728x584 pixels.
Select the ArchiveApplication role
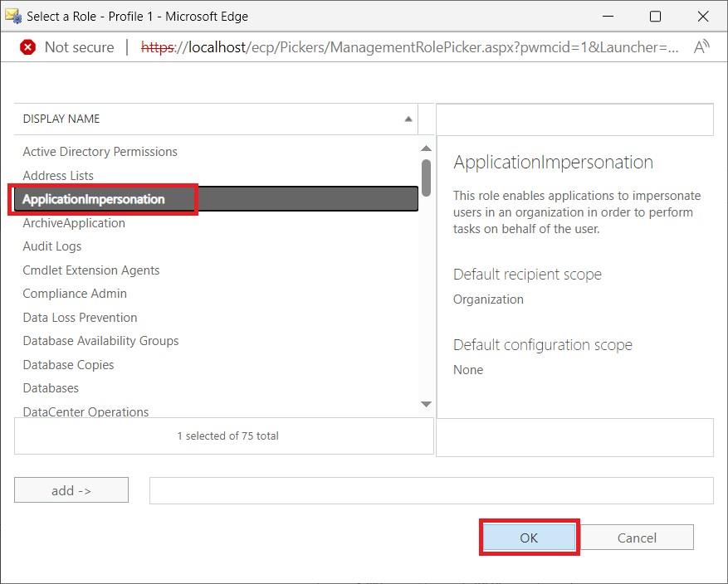click(x=74, y=223)
